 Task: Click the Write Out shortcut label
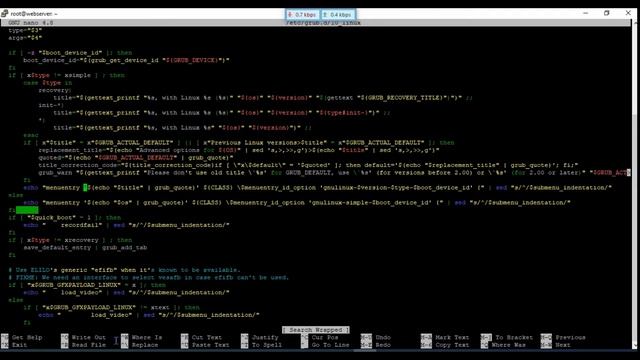click(x=89, y=338)
